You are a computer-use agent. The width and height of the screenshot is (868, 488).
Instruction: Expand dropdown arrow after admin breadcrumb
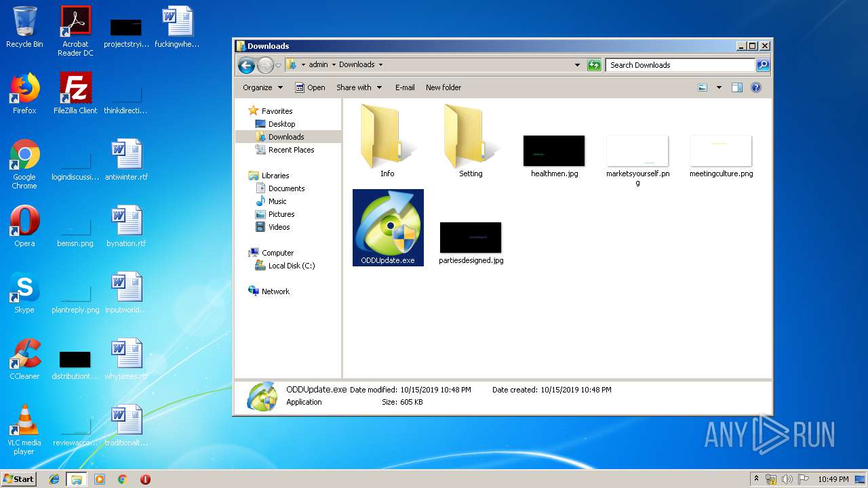(334, 65)
